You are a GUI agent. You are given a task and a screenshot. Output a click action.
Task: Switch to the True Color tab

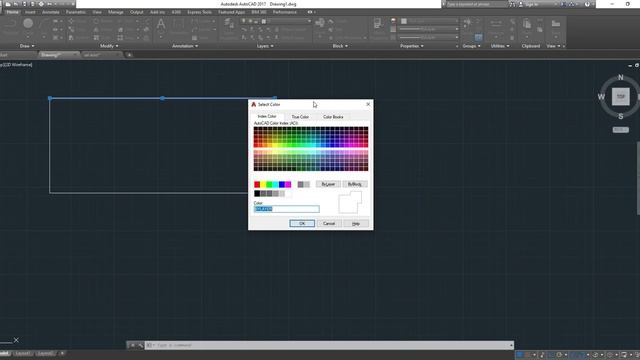pyautogui.click(x=300, y=117)
